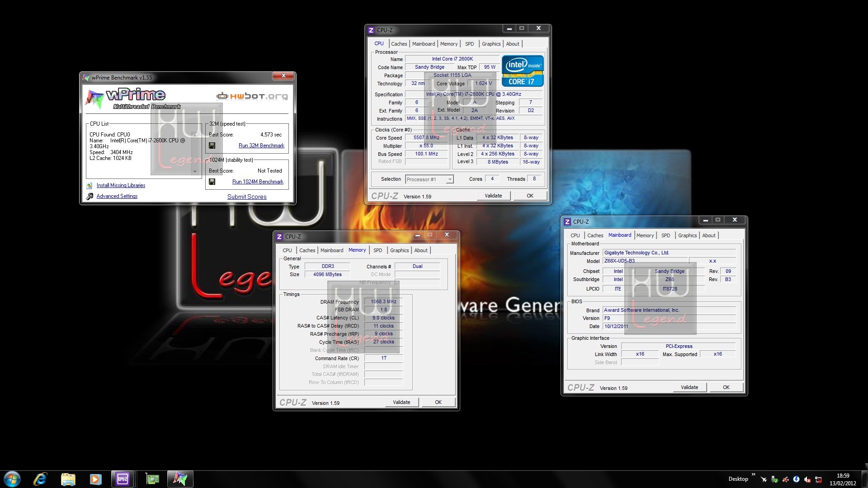Click Z icon in Memory CPU-Z window title bar

pyautogui.click(x=279, y=237)
